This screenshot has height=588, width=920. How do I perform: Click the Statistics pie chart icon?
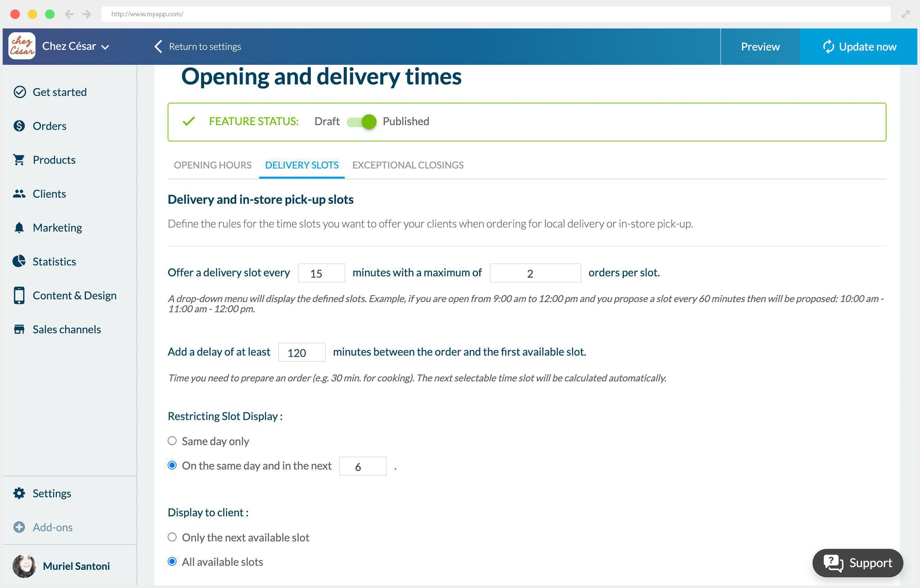pos(19,261)
